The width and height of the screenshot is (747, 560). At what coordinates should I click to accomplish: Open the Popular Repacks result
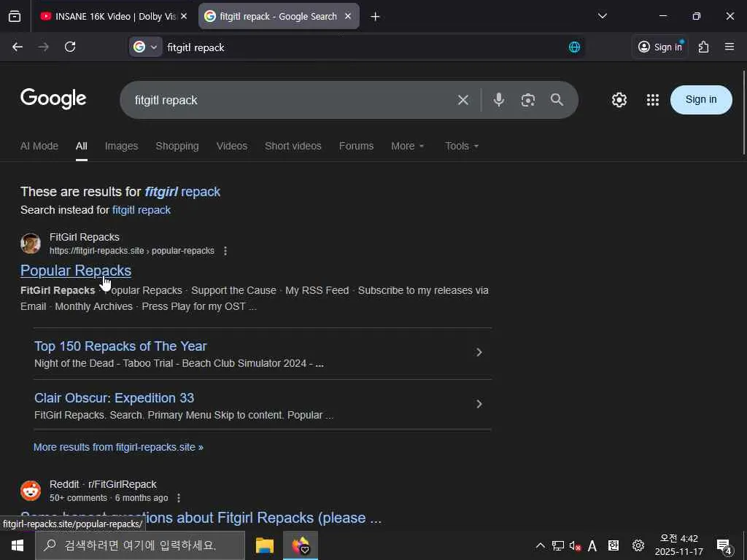(x=76, y=271)
